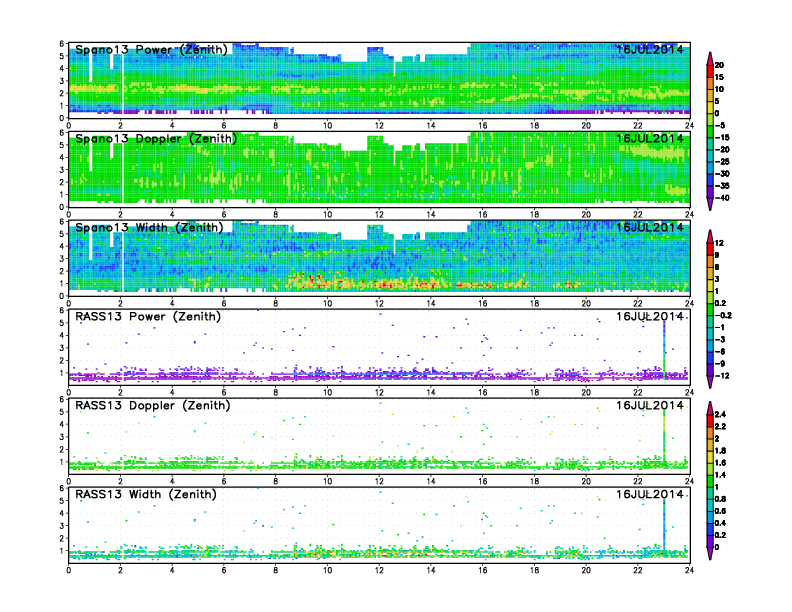The height and width of the screenshot is (612, 792).
Task: Click the 16JUL2014 date in RASS13 Power panel
Action: [x=650, y=317]
